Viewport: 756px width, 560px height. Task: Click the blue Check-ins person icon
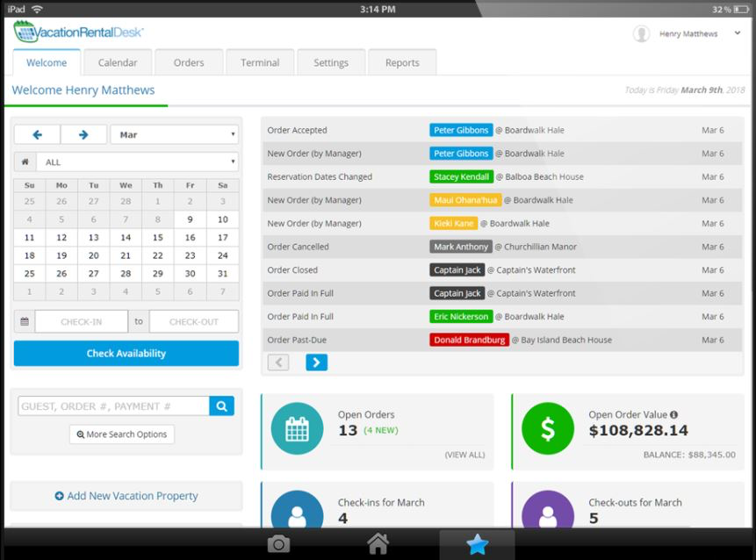coord(297,513)
